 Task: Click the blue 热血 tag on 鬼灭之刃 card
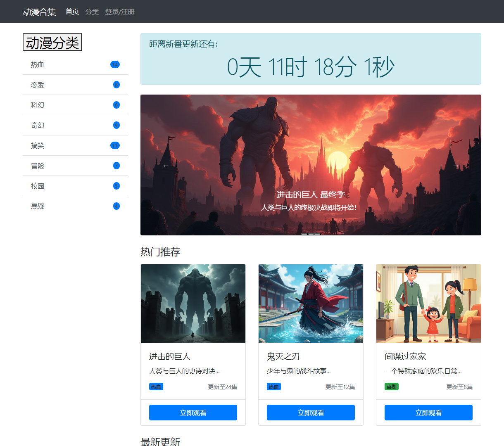(x=273, y=387)
